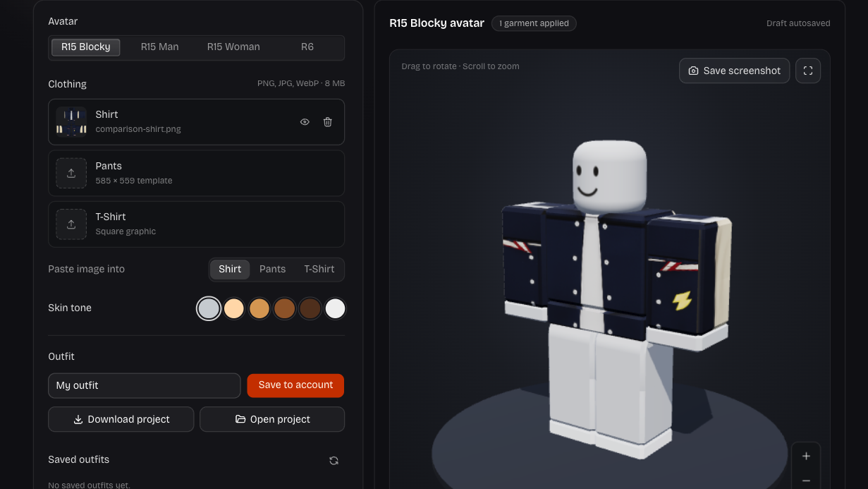
Task: Pick the white skin tone swatch
Action: (335, 308)
